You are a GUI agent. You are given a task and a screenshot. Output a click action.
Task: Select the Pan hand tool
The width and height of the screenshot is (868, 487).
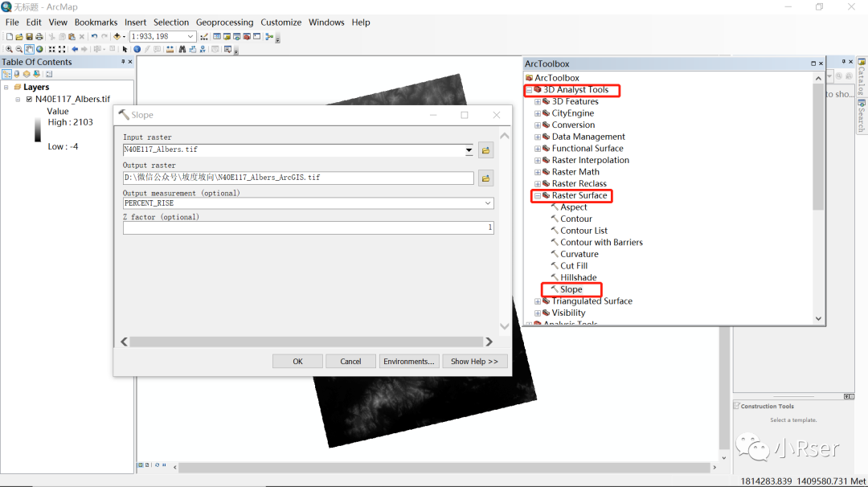(30, 49)
